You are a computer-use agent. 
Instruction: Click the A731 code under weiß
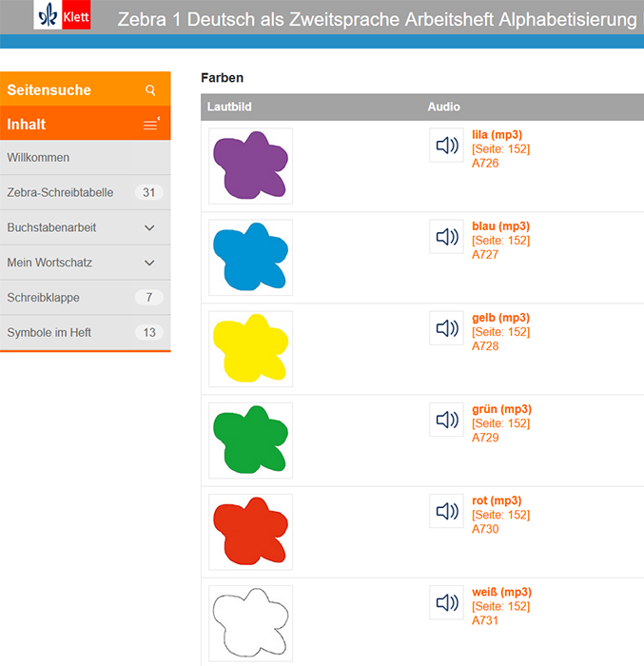tap(485, 620)
